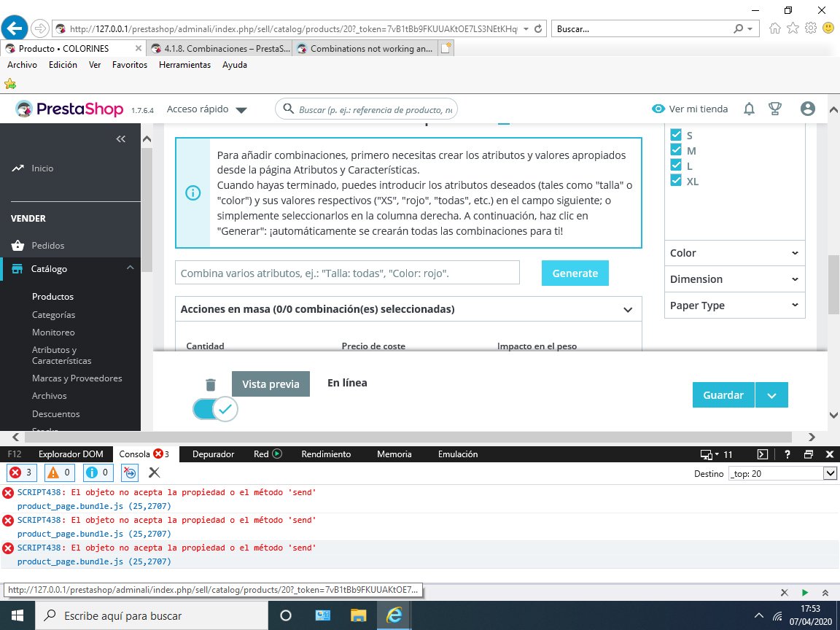Click the combinations attribute input field
This screenshot has width=840, height=630.
pyautogui.click(x=347, y=273)
